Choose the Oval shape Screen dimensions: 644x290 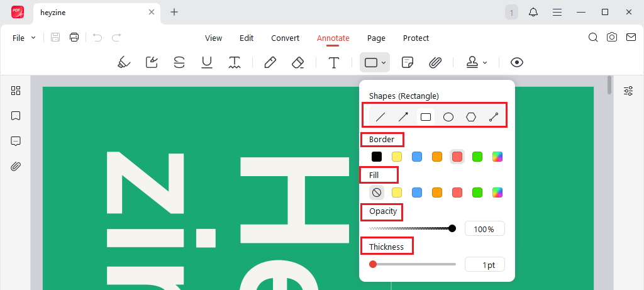pos(448,117)
